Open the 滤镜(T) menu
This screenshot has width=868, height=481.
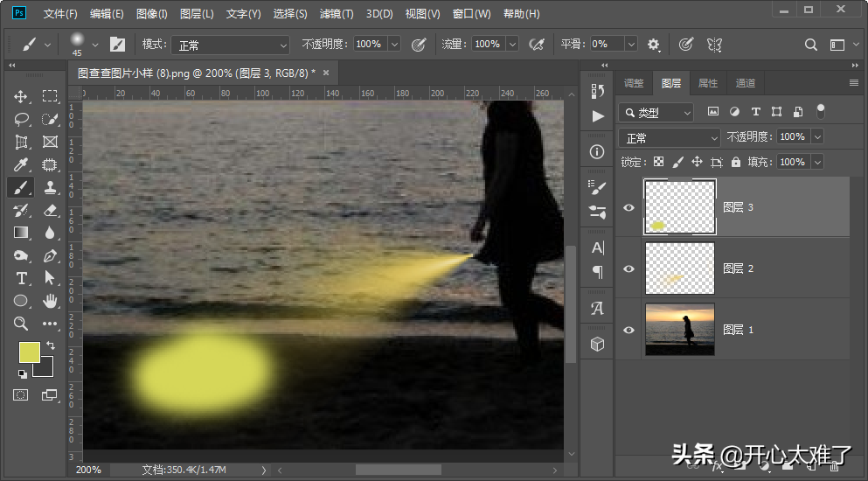(x=337, y=14)
